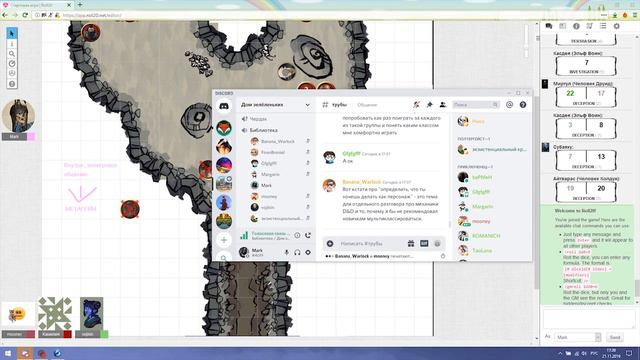Open a new browser tab
This screenshot has width=640, height=360.
pyautogui.click(x=80, y=5)
